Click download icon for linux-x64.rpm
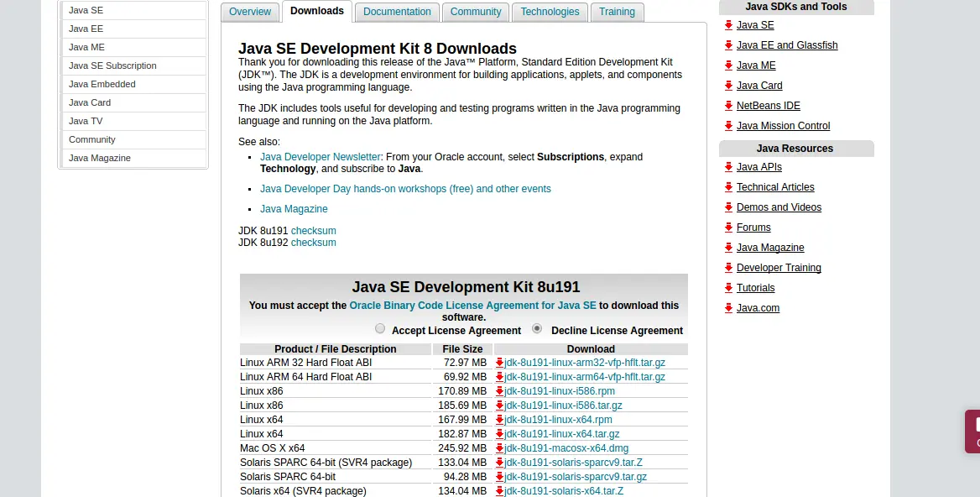Viewport: 980px width, 497px height. point(499,420)
